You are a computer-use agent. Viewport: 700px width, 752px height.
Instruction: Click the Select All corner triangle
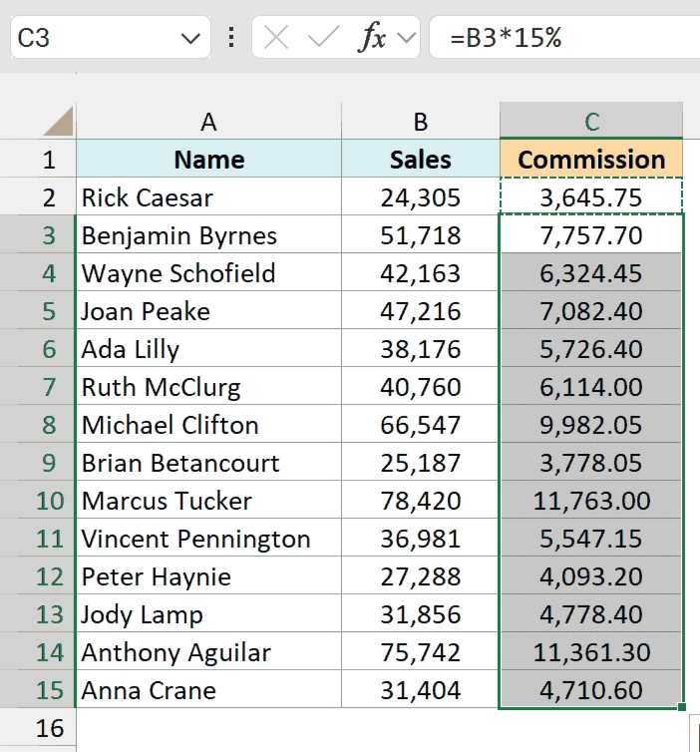(59, 121)
